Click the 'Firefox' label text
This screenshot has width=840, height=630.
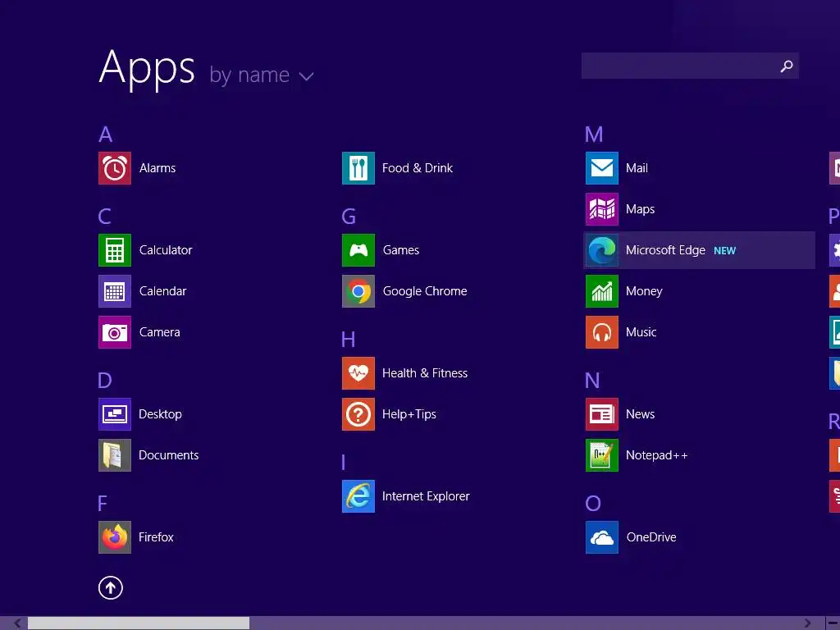point(156,537)
